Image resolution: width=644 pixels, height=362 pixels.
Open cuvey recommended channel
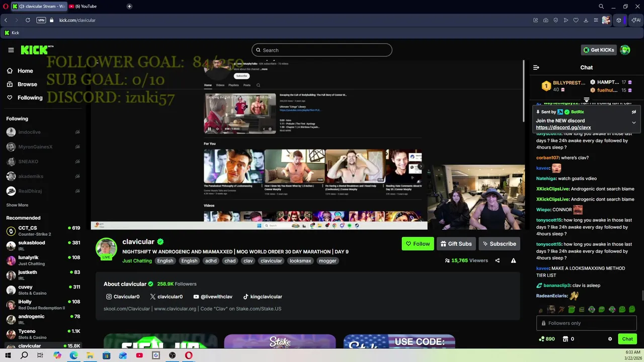[x=43, y=290]
